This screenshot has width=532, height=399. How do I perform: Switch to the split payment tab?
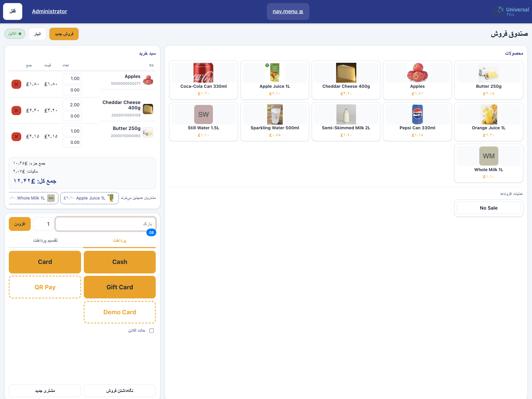(45, 240)
